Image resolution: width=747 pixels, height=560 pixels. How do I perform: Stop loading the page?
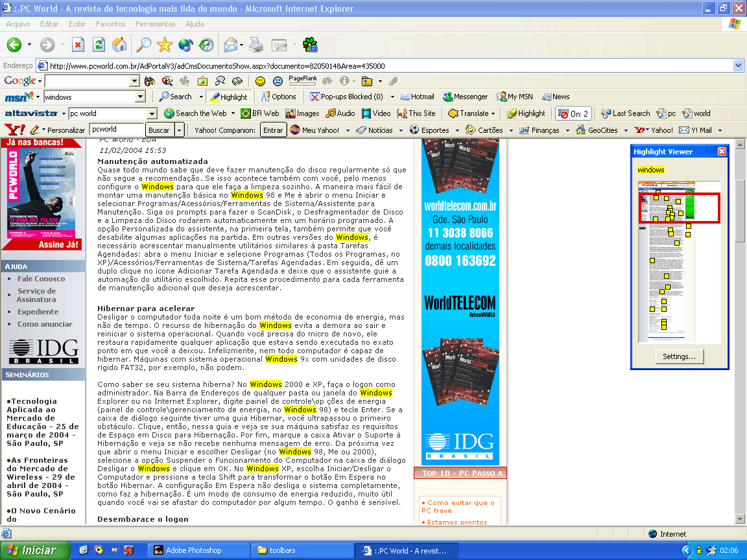pyautogui.click(x=78, y=45)
